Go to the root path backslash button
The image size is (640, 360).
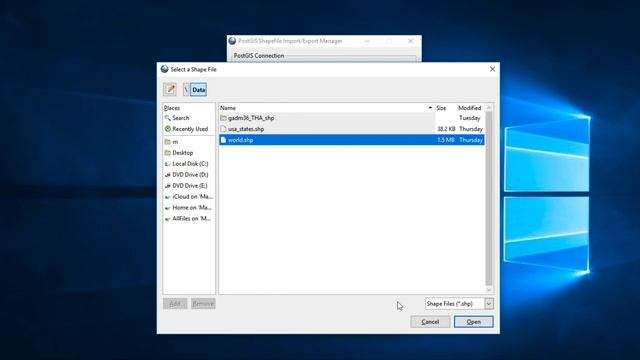pos(186,89)
